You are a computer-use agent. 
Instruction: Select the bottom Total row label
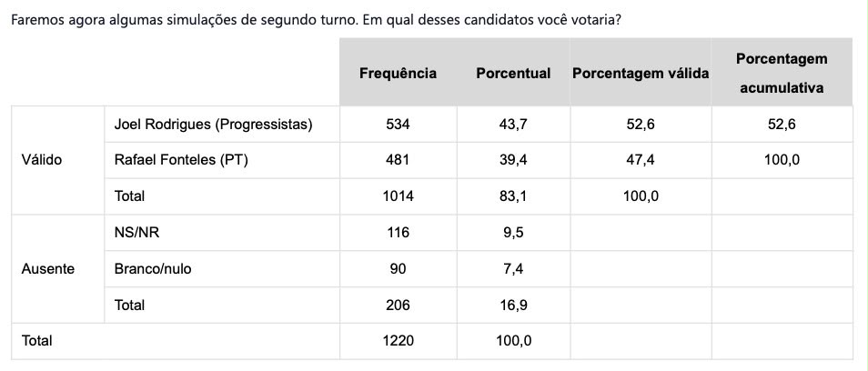[36, 341]
